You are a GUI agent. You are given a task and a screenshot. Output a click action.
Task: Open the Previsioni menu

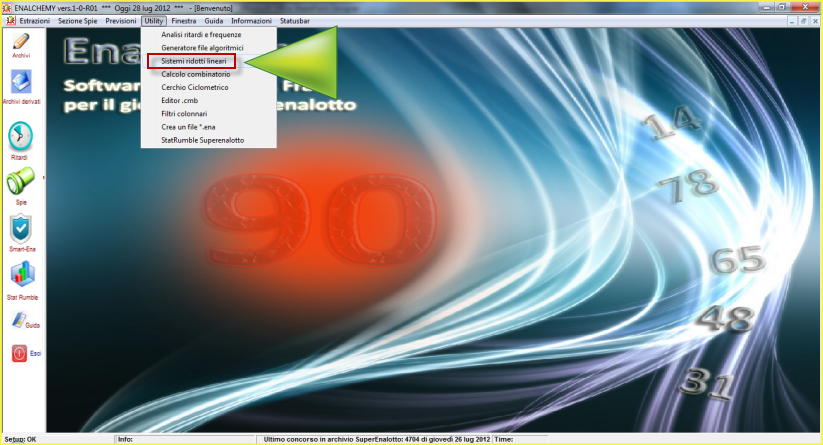point(121,21)
